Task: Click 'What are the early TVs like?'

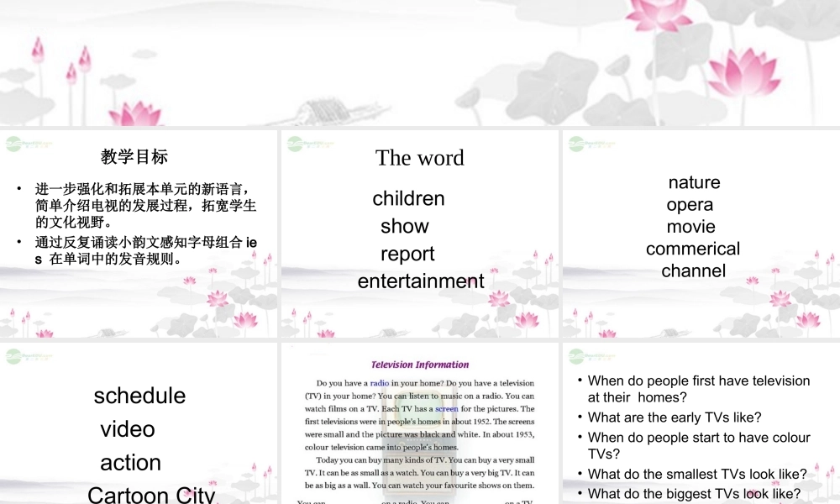Action: click(675, 417)
